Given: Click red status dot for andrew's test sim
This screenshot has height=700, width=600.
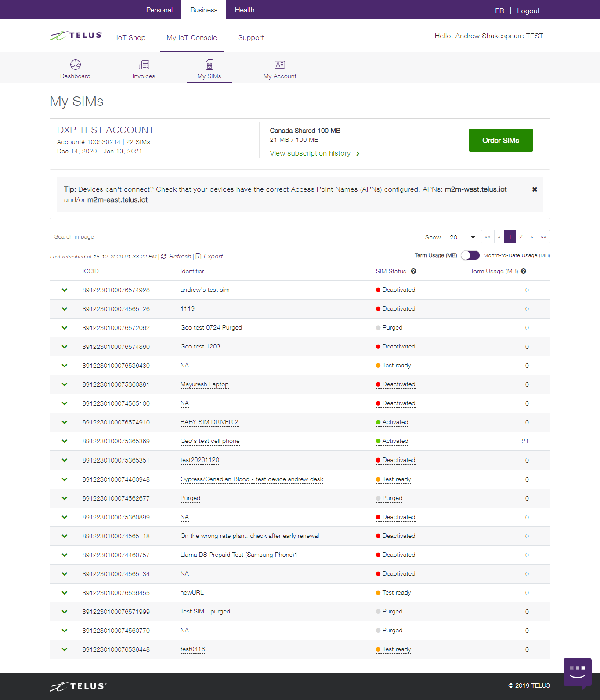Looking at the screenshot, I should [x=378, y=290].
